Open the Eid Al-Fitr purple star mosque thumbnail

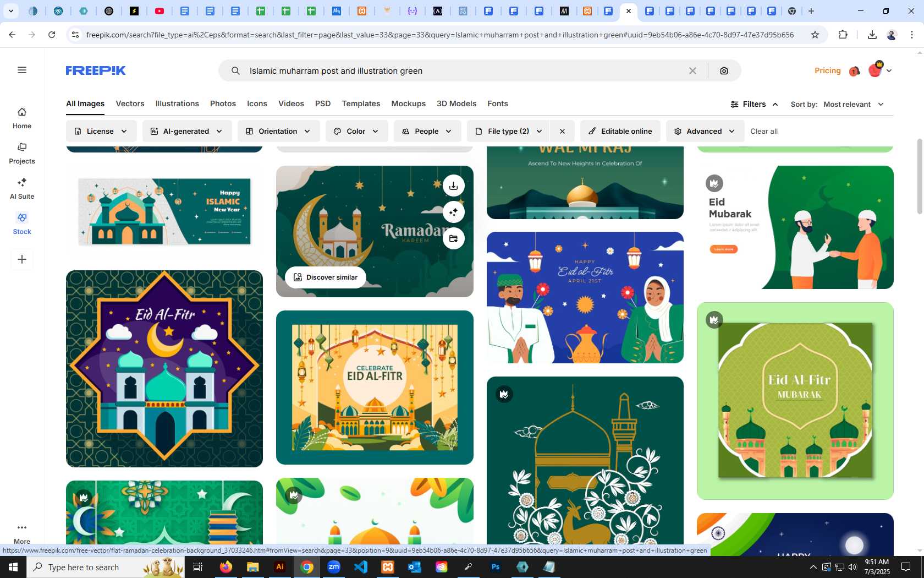164,369
